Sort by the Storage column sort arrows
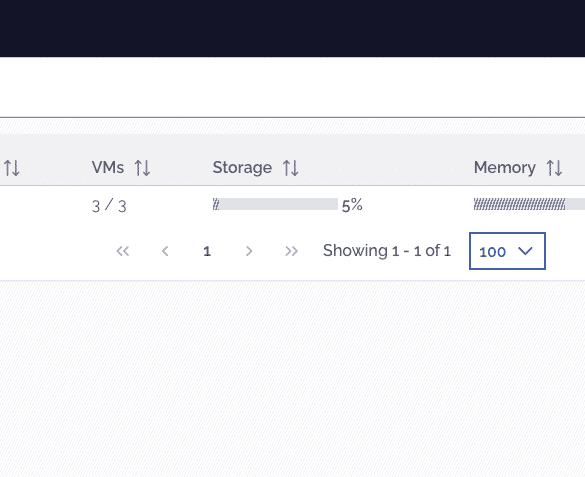This screenshot has width=585, height=477. [291, 168]
